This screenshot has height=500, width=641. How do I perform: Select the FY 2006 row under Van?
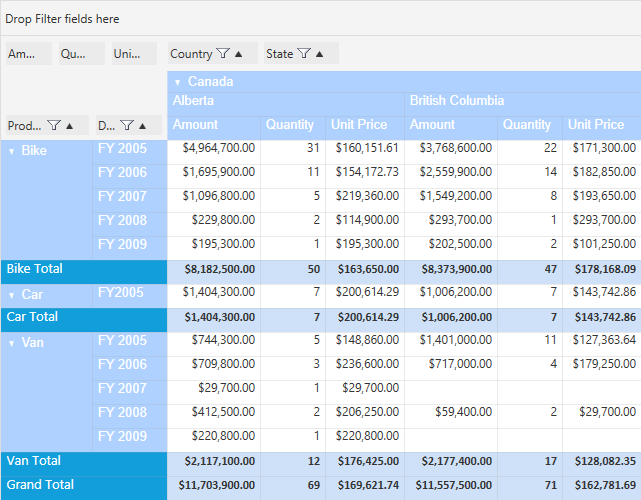click(x=130, y=368)
